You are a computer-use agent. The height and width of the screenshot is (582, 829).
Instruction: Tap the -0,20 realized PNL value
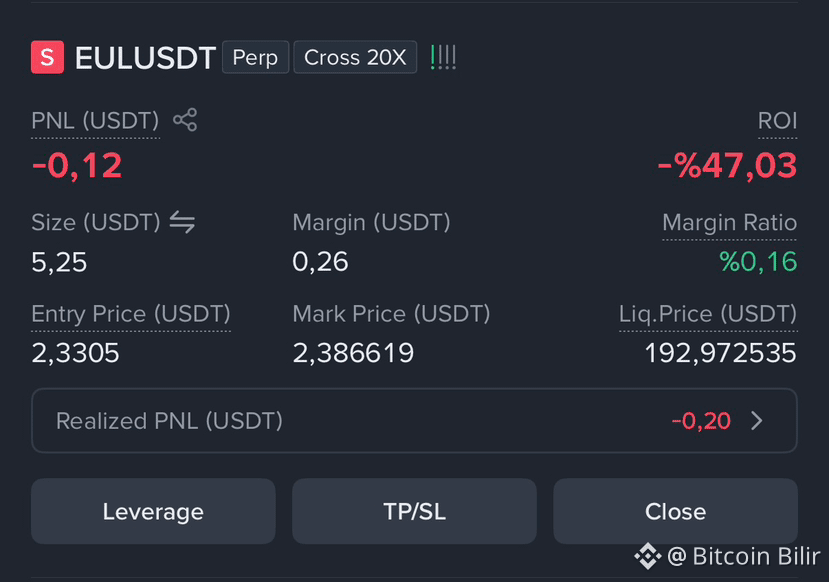coord(701,421)
